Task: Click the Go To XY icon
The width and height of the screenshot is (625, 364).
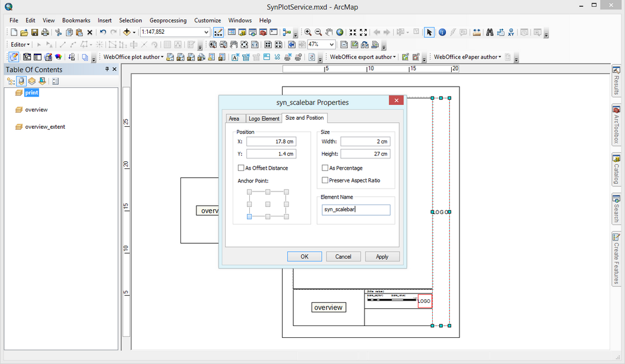Action: pyautogui.click(x=511, y=33)
